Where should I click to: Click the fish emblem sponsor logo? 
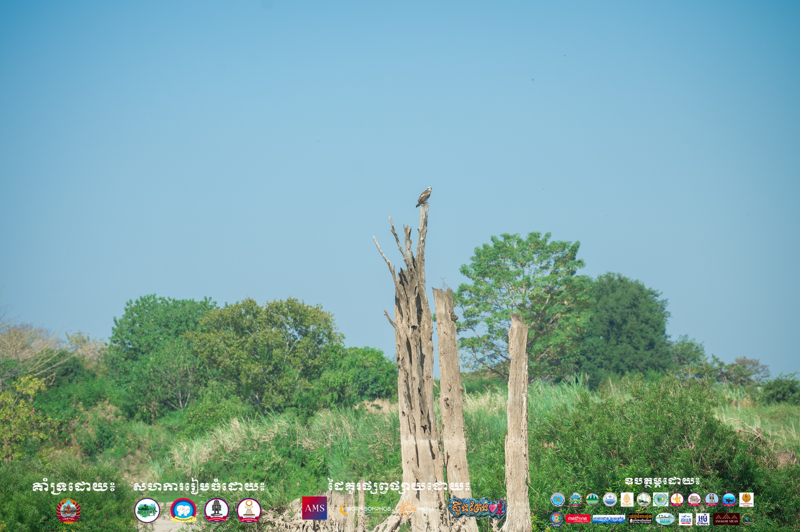pos(729,500)
